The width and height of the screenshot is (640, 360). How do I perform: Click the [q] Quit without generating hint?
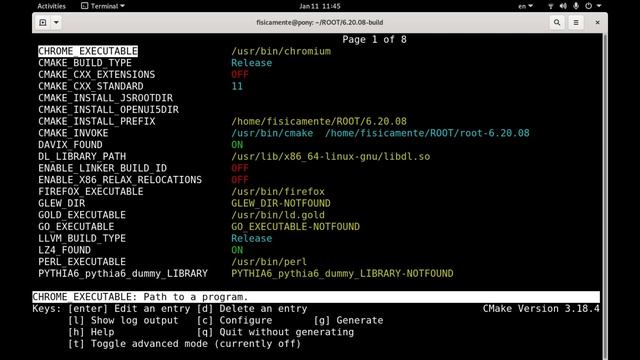pyautogui.click(x=275, y=332)
